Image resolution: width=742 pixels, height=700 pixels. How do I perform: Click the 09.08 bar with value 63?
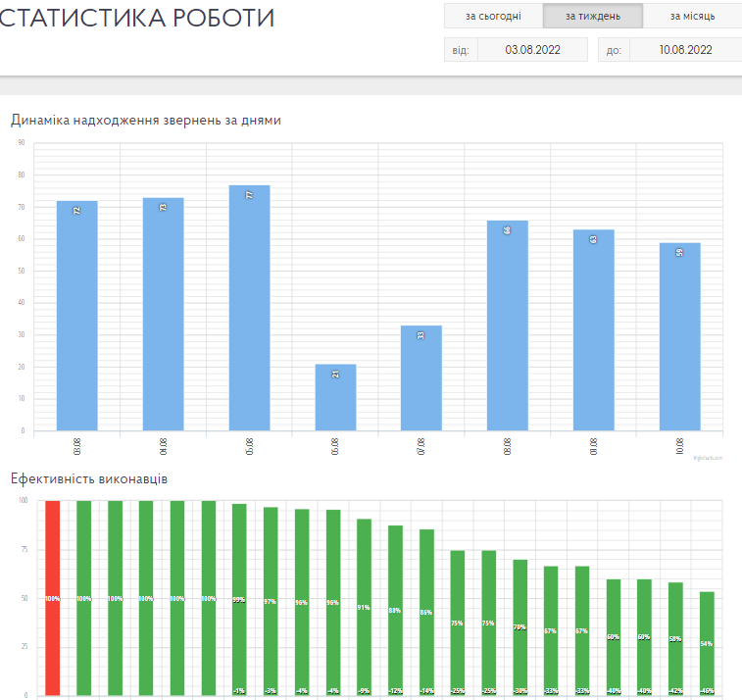tap(593, 330)
